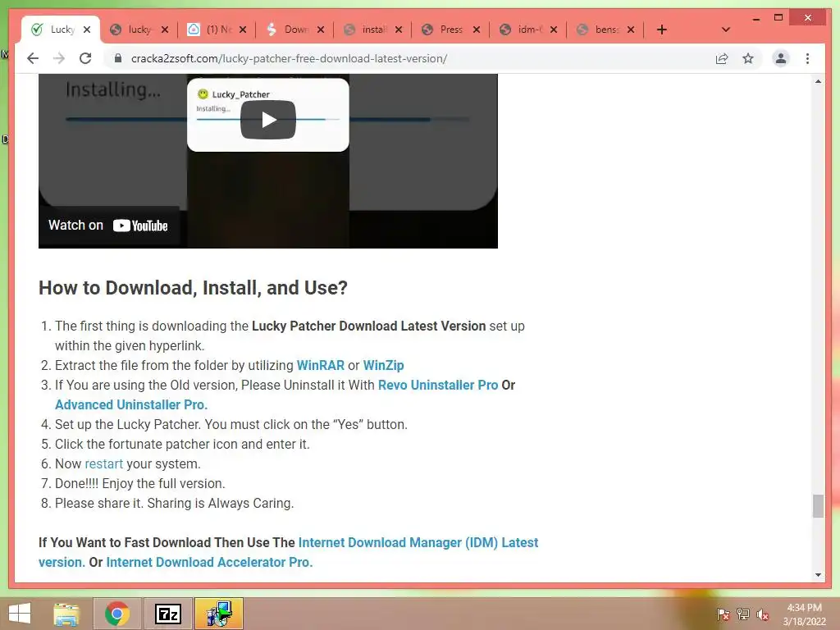Screen dimensions: 840x630
Task: Open File Explorer from taskbar
Action: click(x=66, y=614)
